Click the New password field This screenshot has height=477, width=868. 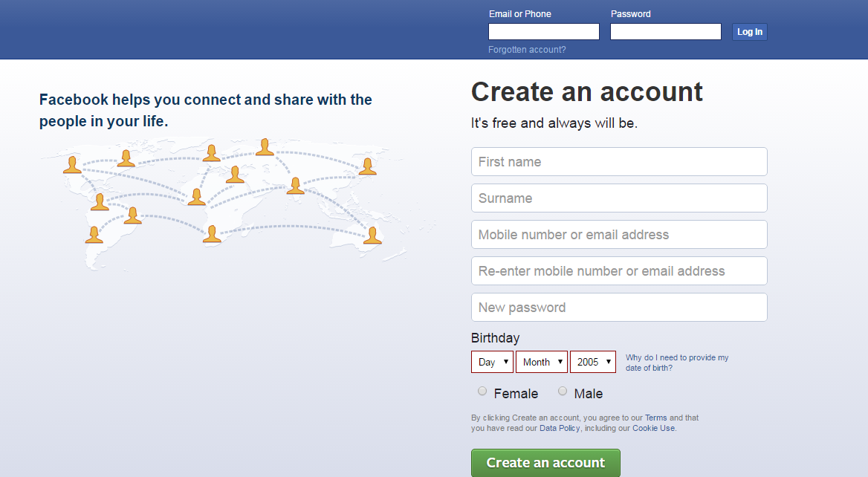click(x=619, y=308)
